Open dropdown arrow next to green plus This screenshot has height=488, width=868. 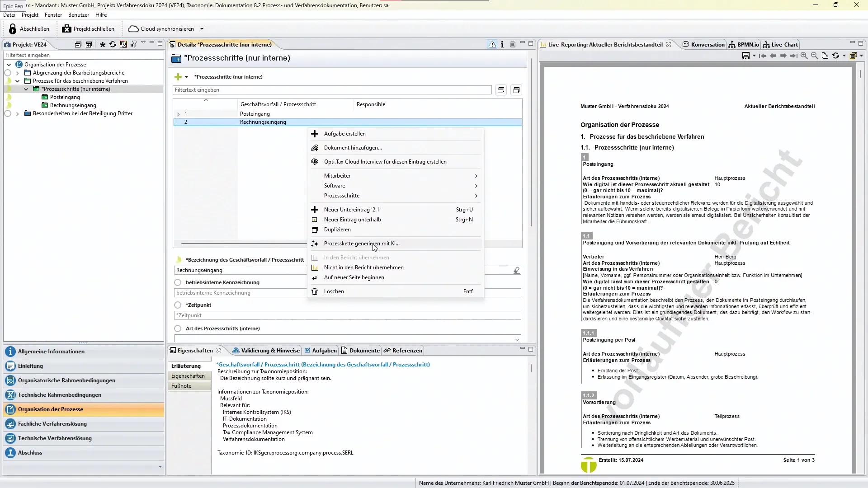186,77
